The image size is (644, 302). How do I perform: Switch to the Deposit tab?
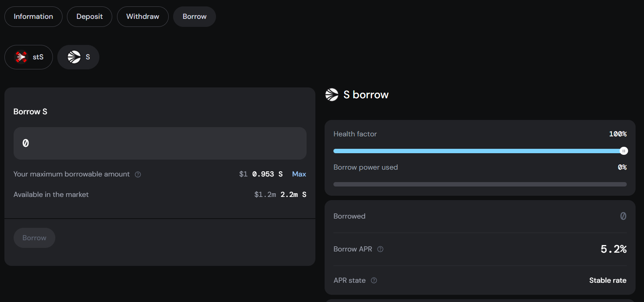(x=89, y=16)
